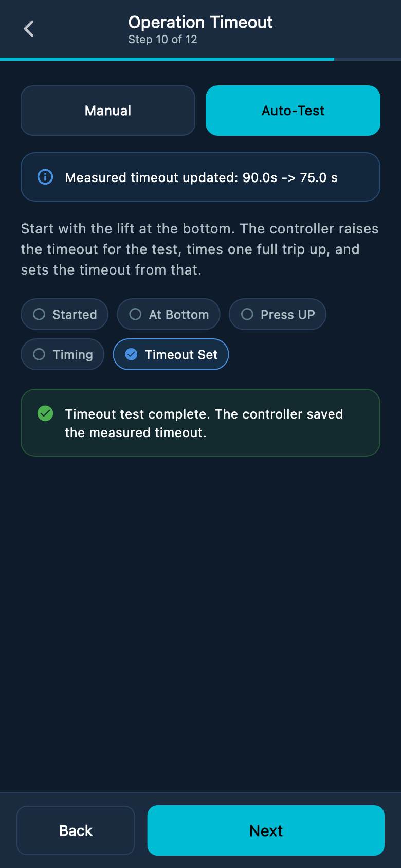Click the Timeout Set chip label
This screenshot has width=401, height=868.
pos(181,354)
